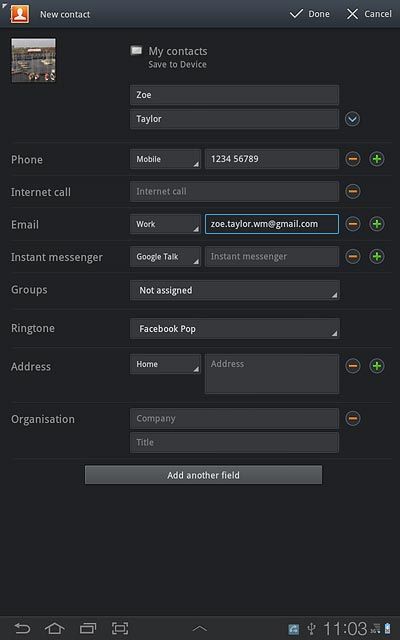Add another email with green plus icon
The image size is (400, 640).
click(x=377, y=224)
